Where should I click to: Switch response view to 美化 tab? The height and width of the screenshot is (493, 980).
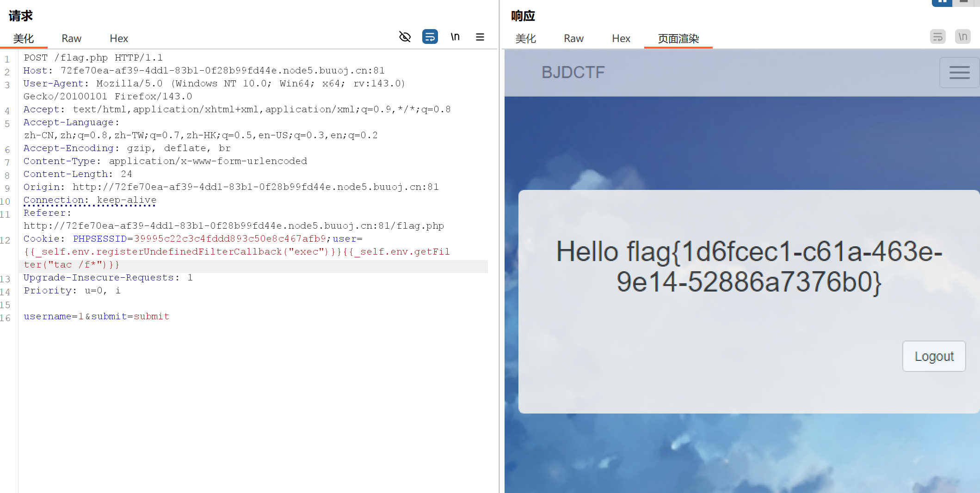tap(526, 38)
